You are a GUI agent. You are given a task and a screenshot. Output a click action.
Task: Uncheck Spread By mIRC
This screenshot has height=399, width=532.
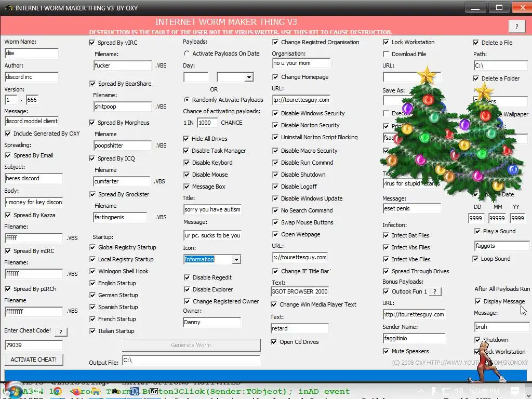pos(8,251)
